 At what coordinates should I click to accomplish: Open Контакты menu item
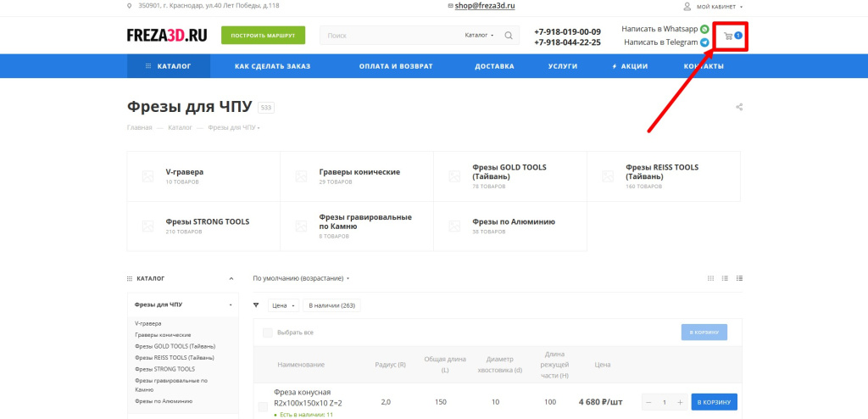pyautogui.click(x=704, y=66)
